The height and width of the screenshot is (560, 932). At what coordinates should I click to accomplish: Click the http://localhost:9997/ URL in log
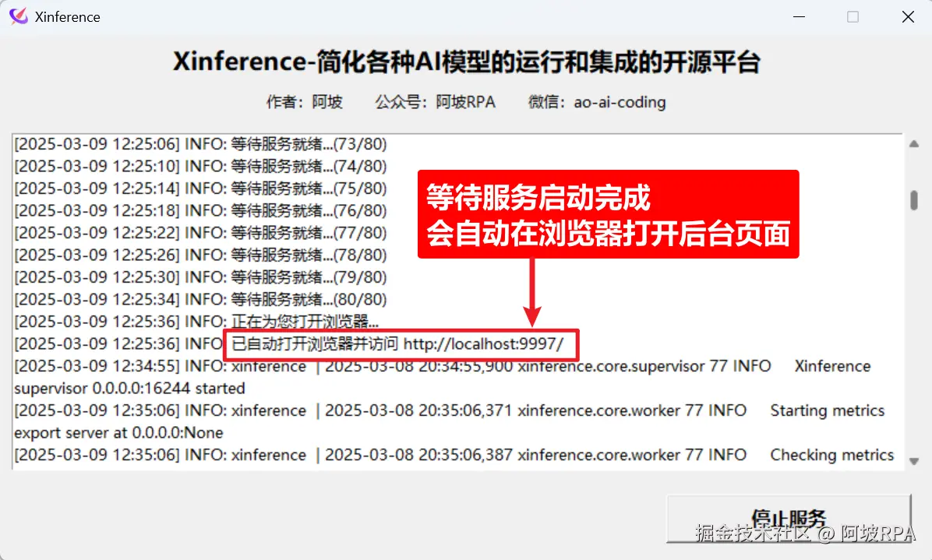(483, 343)
